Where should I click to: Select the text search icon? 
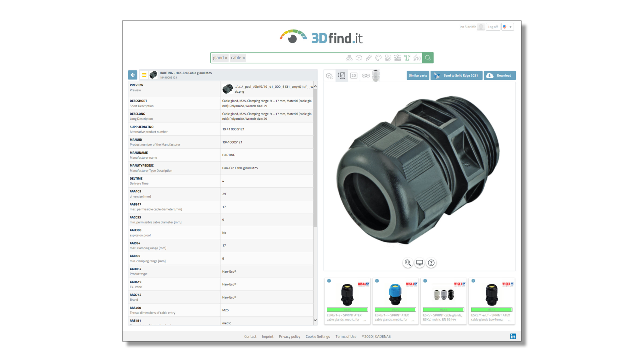coord(408,58)
